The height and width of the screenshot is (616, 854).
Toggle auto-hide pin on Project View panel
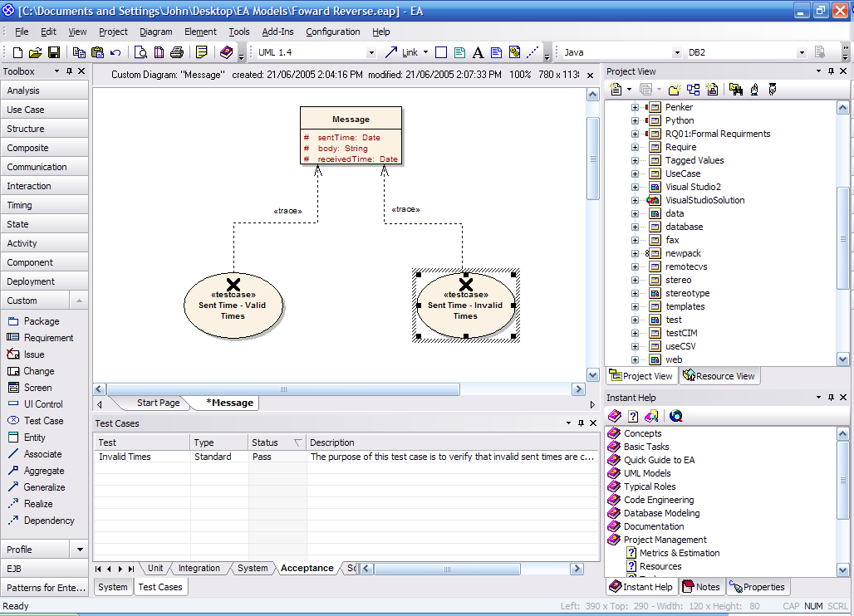point(830,71)
